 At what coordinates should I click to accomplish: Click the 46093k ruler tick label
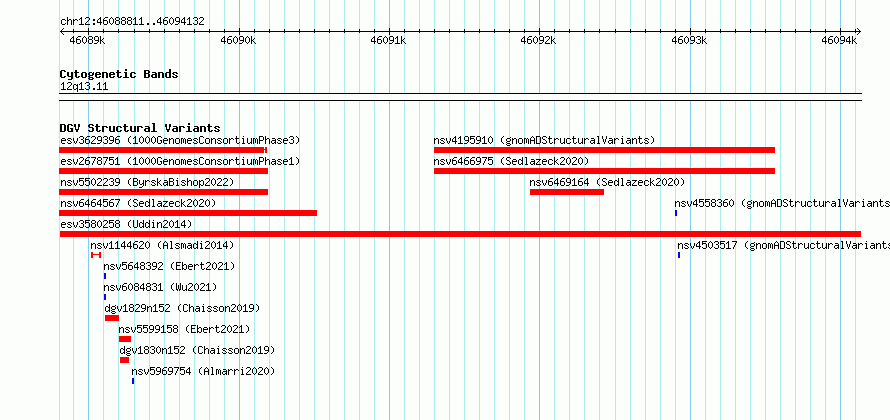pyautogui.click(x=689, y=40)
